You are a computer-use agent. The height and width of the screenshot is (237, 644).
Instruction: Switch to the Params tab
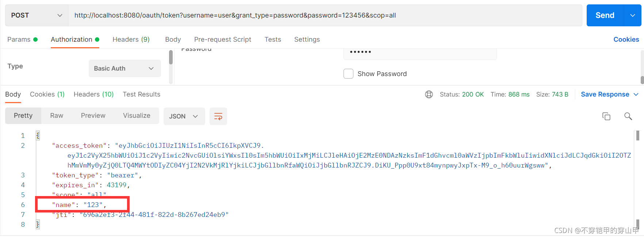(x=19, y=39)
